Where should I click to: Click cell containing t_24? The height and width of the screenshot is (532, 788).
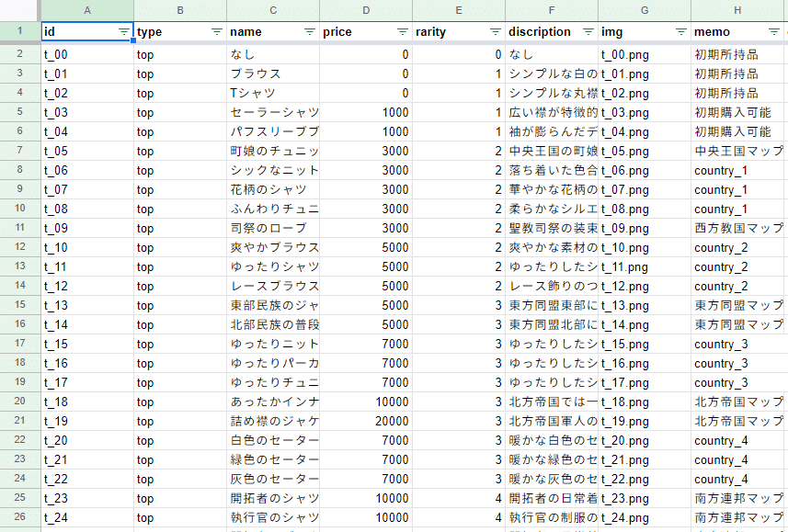click(x=87, y=517)
